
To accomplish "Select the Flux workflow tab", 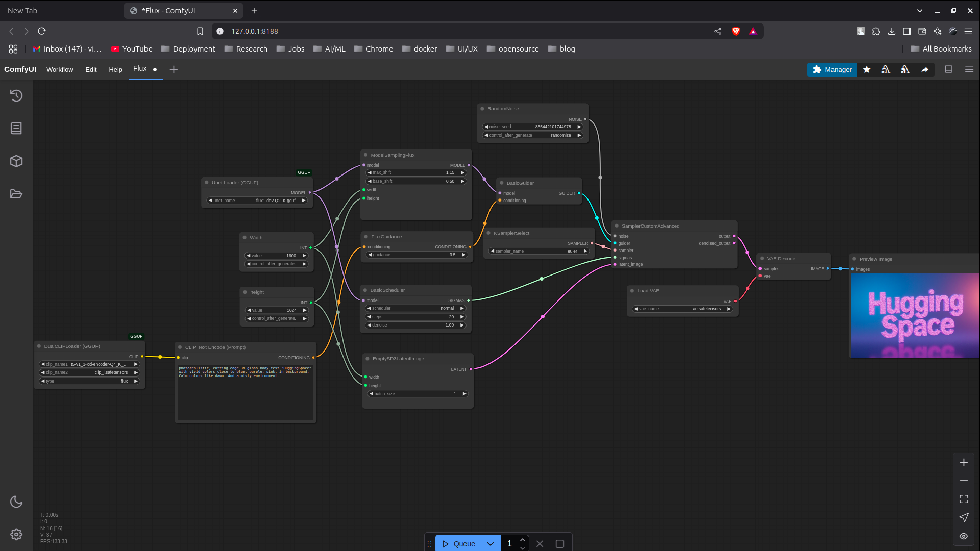I will 140,69.
